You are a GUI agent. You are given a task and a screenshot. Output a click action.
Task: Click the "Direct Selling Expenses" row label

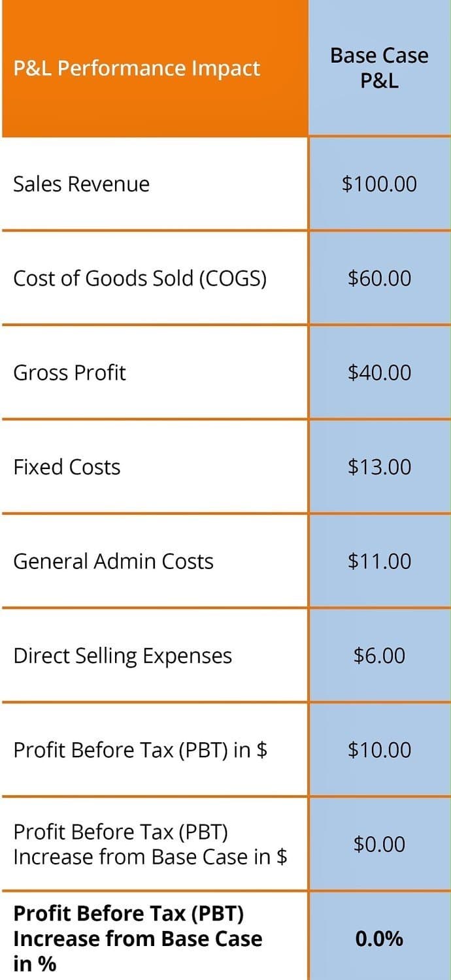pos(122,655)
